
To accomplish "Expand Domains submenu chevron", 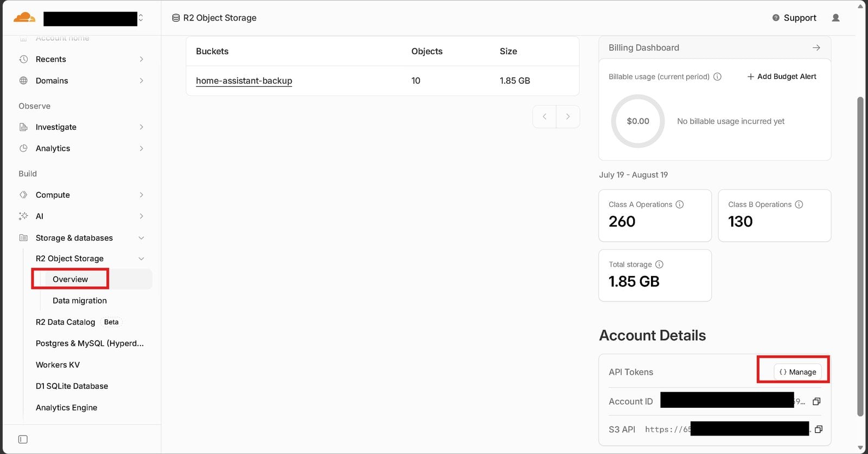I will pyautogui.click(x=142, y=80).
